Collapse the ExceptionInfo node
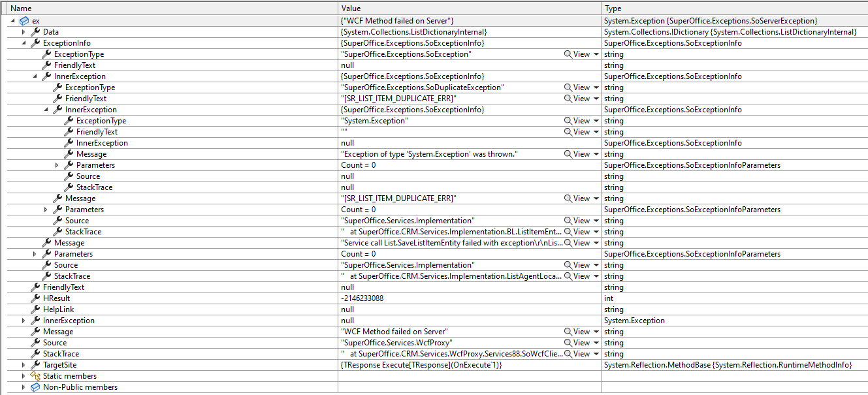Image resolution: width=868 pixels, height=395 pixels. (x=24, y=43)
